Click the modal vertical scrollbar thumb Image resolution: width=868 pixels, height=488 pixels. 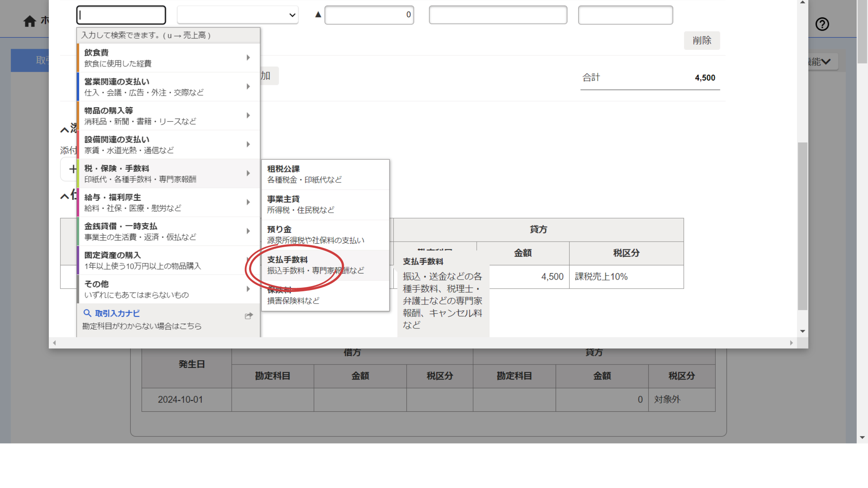803,226
